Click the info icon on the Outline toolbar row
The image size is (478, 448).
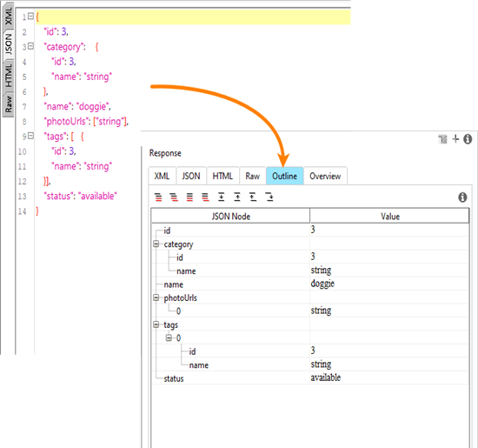[462, 197]
